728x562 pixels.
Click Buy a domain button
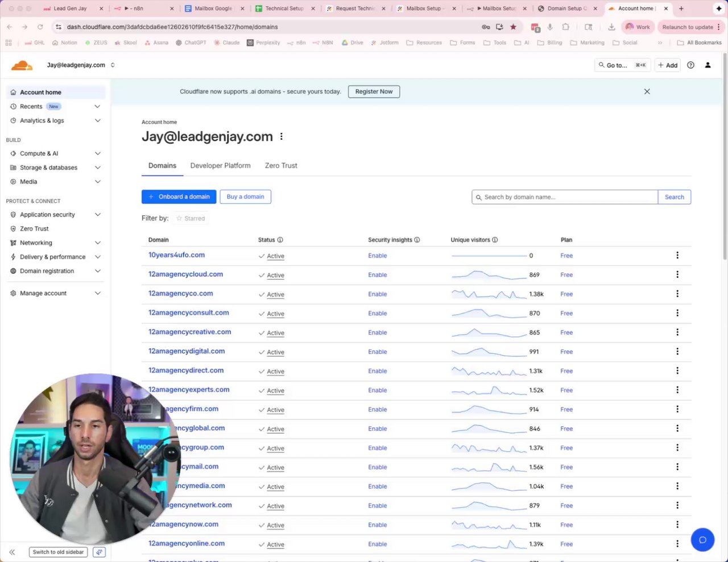245,197
